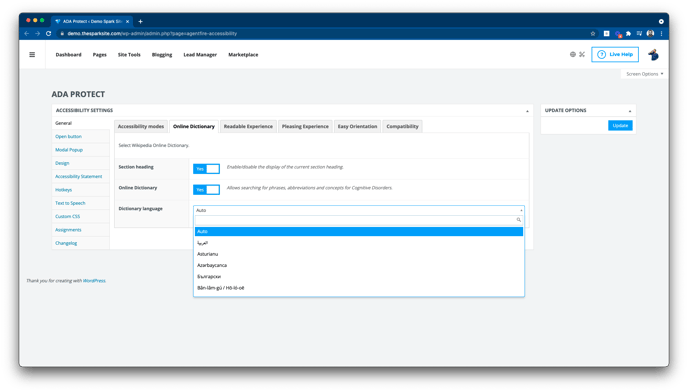Open the Chrome profile avatar
Screen dimensions: 688x392
[650, 33]
